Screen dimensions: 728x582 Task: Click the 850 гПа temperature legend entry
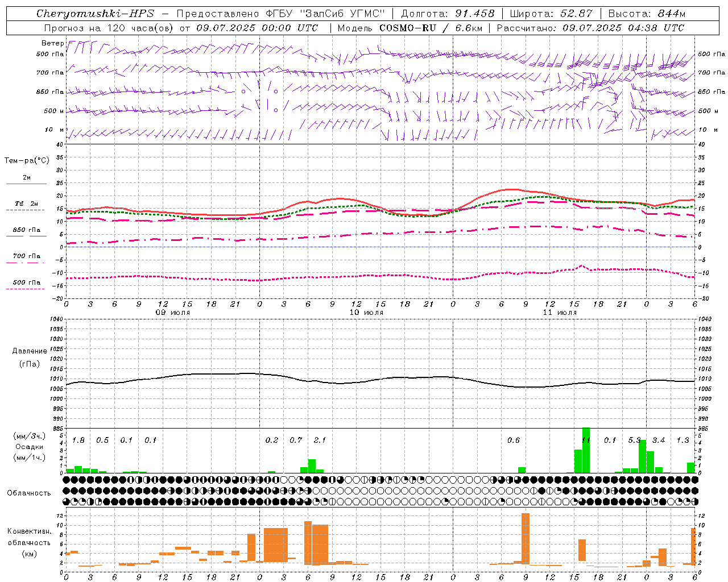pos(27,230)
